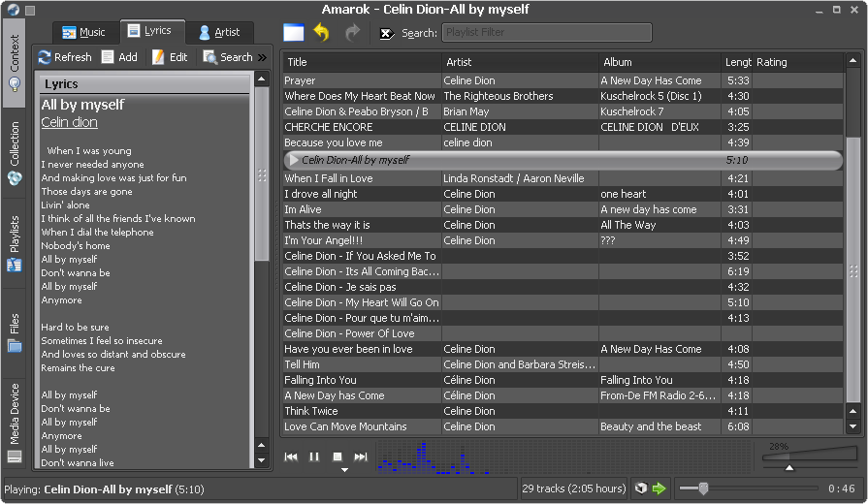This screenshot has height=504, width=868.
Task: Select the track When I Fall in Love
Action: (563, 178)
